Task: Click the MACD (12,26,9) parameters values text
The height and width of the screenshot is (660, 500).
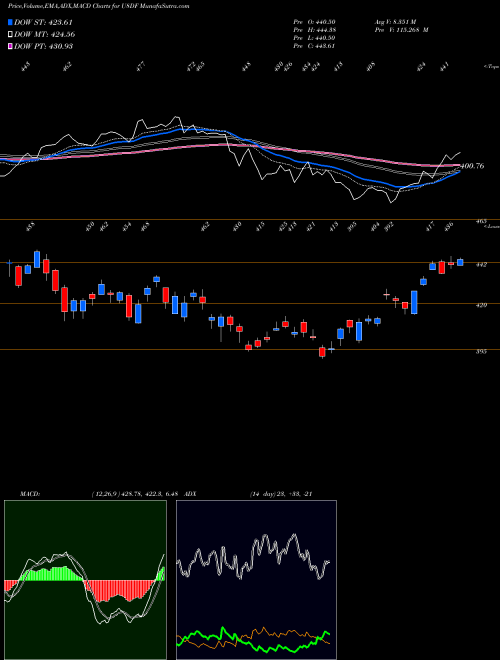Action: pyautogui.click(x=136, y=494)
